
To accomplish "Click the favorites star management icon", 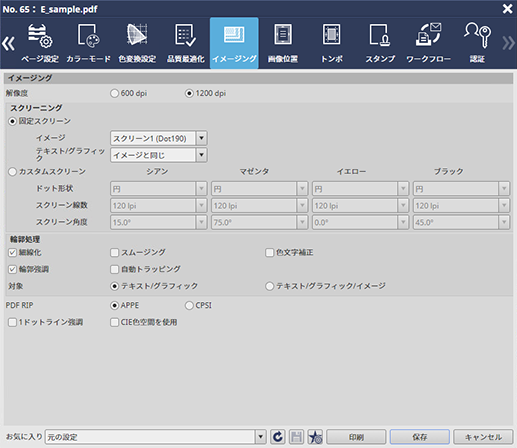I will (315, 437).
